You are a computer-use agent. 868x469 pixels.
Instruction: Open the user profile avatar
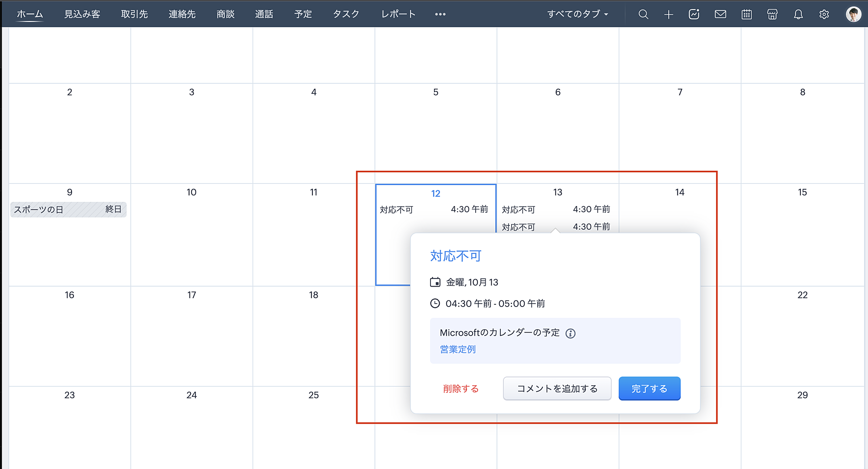click(x=853, y=14)
